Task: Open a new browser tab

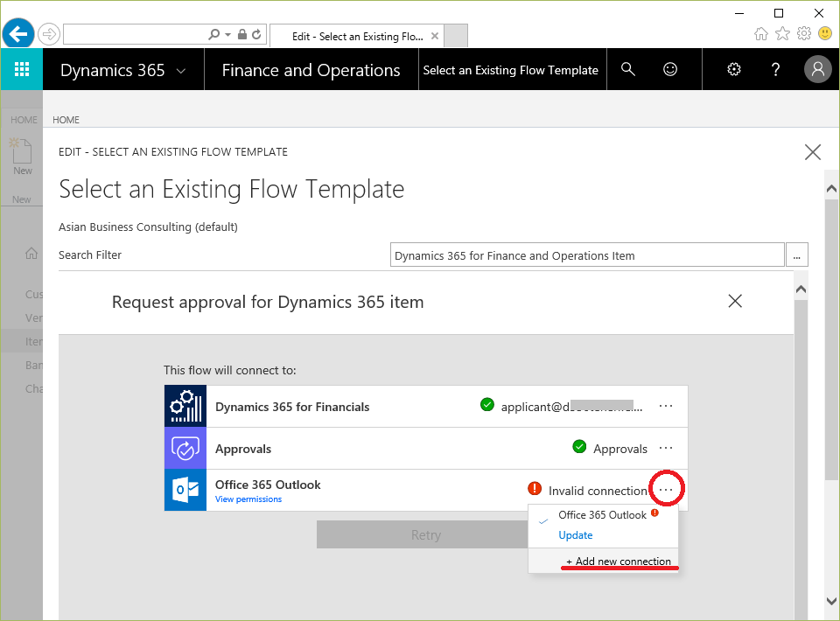Action: (x=456, y=36)
